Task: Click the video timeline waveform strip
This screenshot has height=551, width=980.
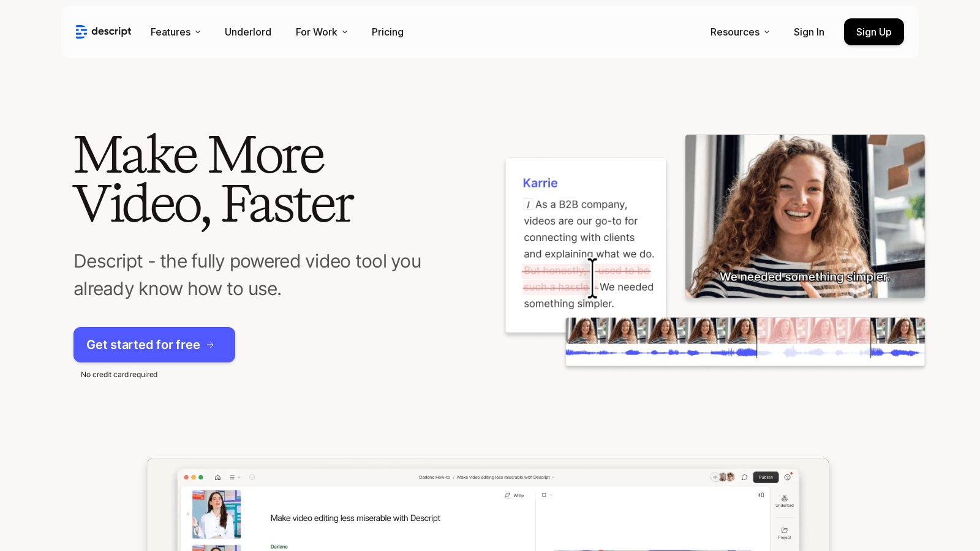Action: point(745,342)
